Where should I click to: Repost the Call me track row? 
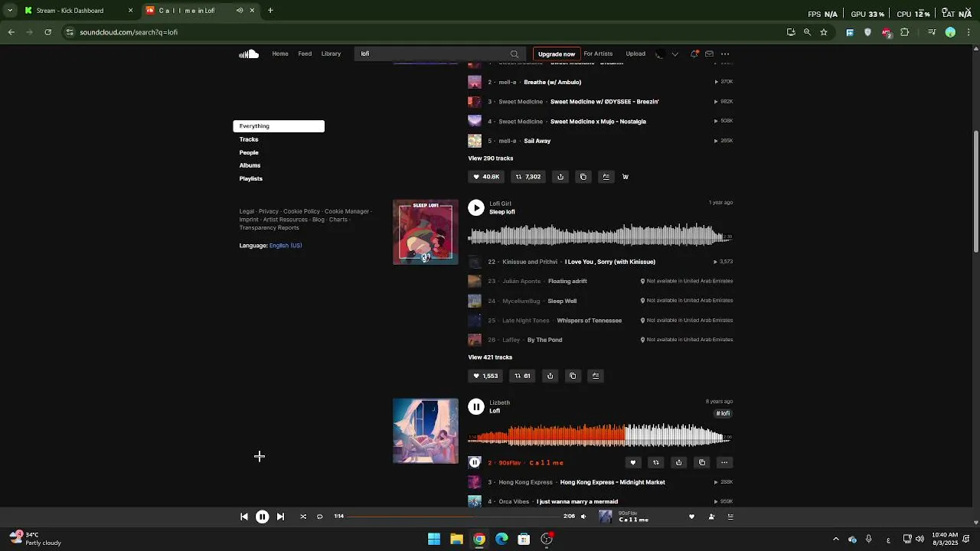click(x=656, y=462)
